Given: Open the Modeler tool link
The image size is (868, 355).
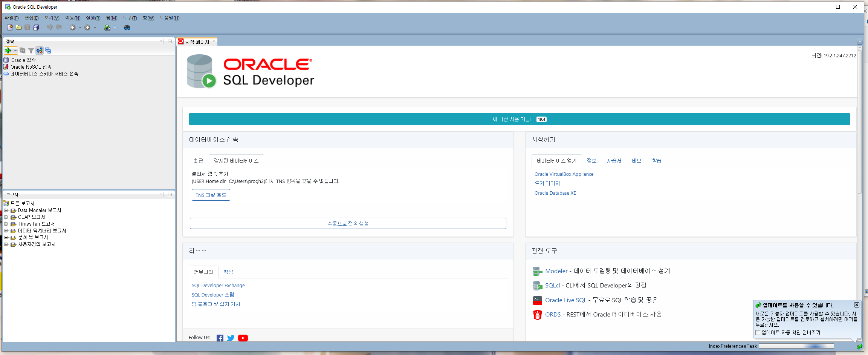Looking at the screenshot, I should click(556, 271).
